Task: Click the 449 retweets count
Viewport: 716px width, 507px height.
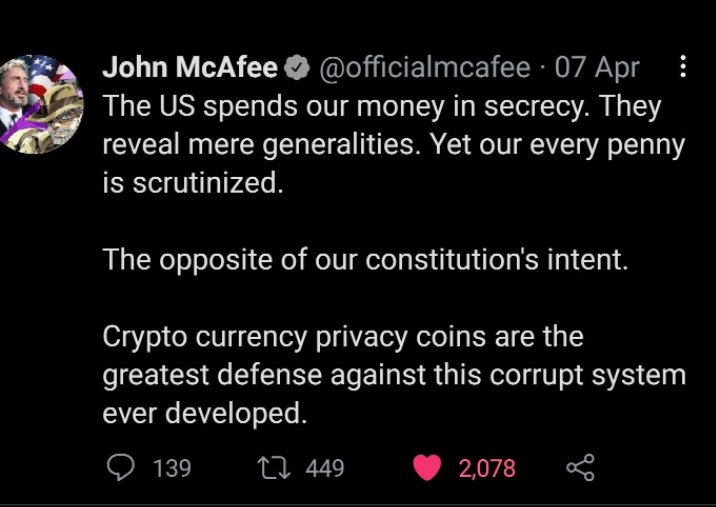Action: pyautogui.click(x=324, y=468)
